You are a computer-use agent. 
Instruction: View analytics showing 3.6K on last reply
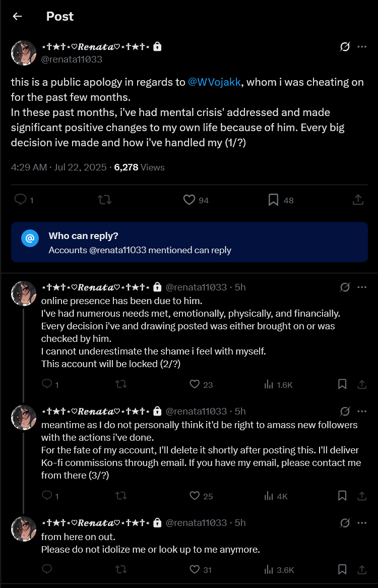point(279,570)
